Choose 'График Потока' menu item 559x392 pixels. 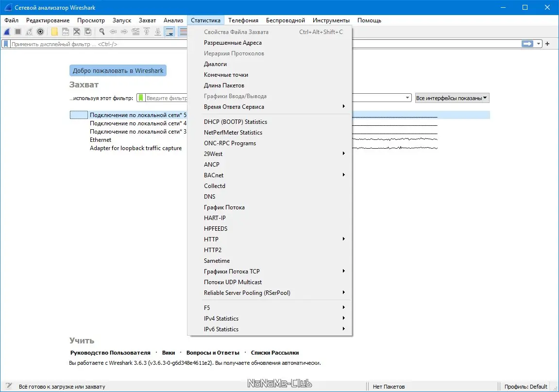(270, 207)
